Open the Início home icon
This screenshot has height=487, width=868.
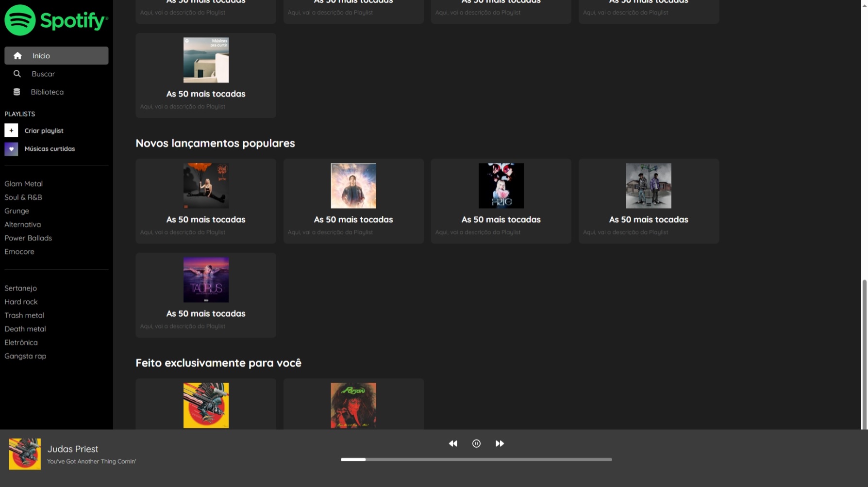point(17,56)
